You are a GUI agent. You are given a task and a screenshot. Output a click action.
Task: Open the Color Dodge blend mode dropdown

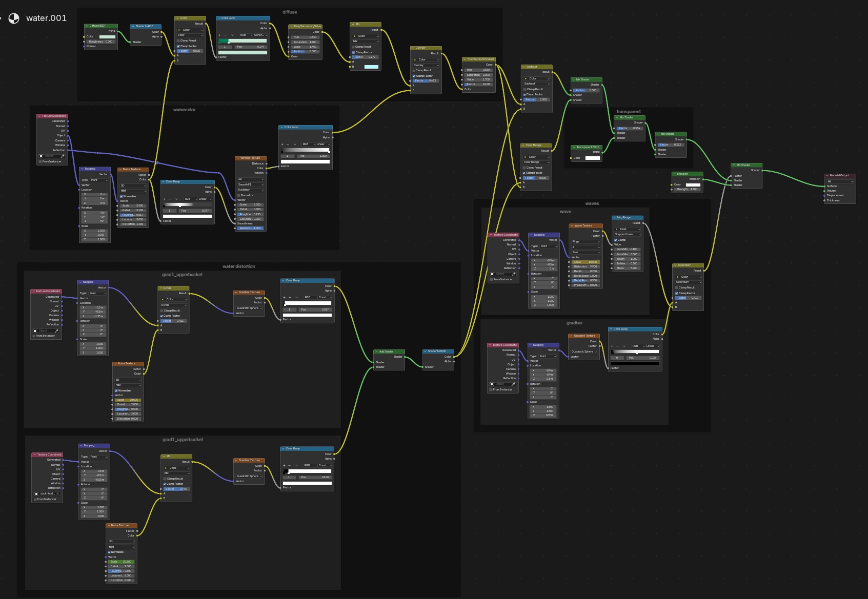[x=536, y=162]
